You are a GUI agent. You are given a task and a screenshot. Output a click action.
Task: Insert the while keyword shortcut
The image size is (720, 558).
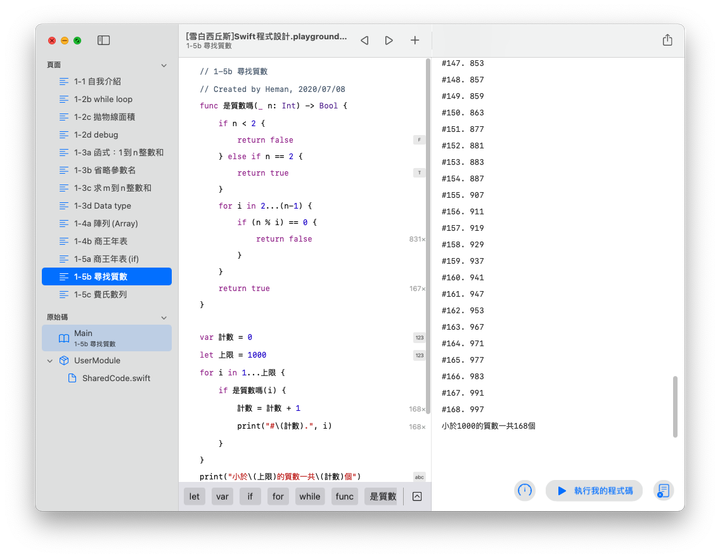tap(310, 496)
